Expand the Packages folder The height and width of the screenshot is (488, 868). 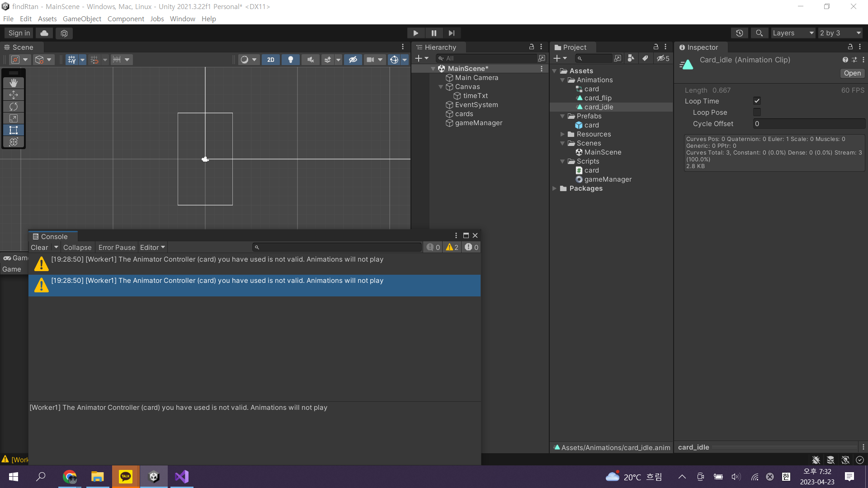coord(555,188)
